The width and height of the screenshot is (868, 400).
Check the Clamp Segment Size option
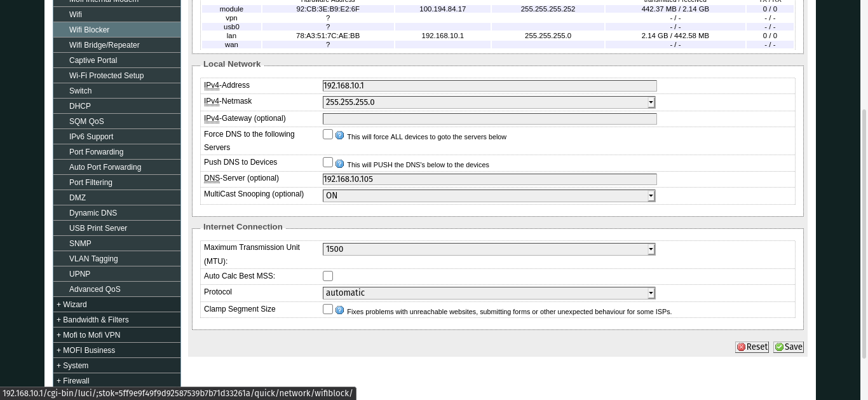[328, 309]
